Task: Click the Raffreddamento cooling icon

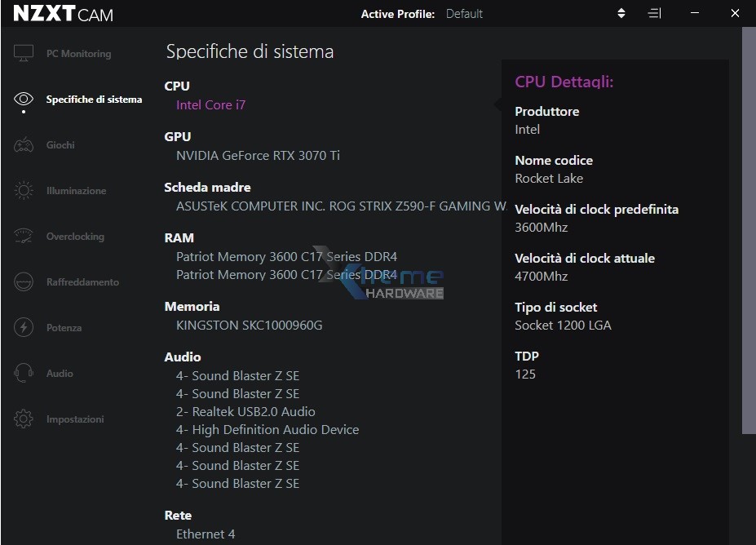Action: [x=24, y=282]
